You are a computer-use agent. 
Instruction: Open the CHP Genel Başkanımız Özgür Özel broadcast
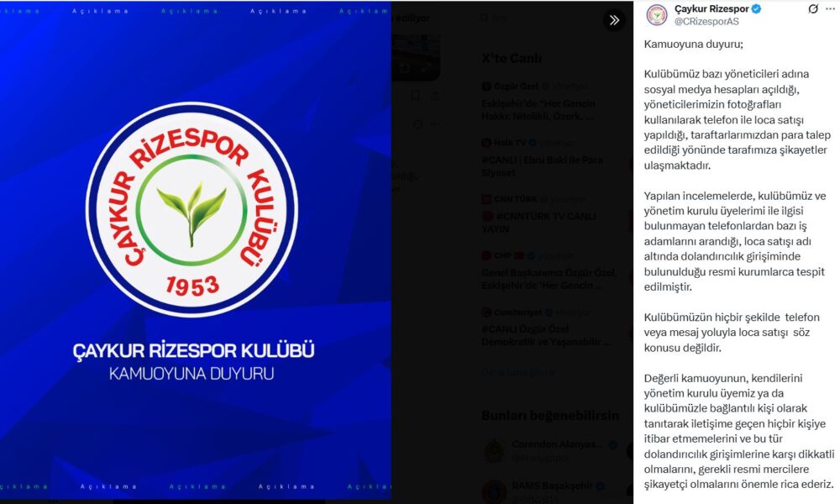[x=549, y=270]
